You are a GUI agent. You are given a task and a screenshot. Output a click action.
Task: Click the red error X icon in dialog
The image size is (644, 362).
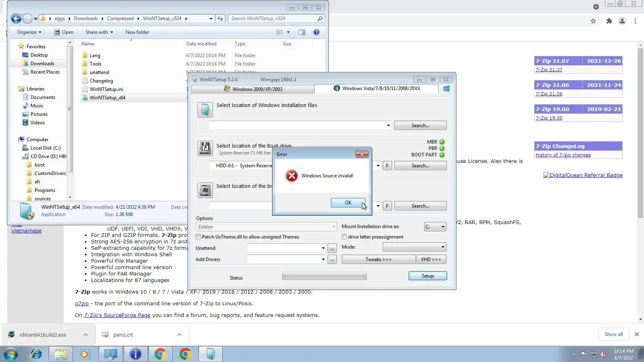(x=291, y=176)
